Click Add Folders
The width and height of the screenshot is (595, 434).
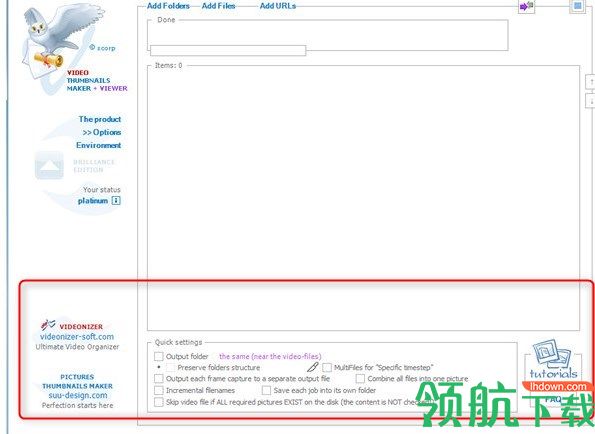point(168,6)
